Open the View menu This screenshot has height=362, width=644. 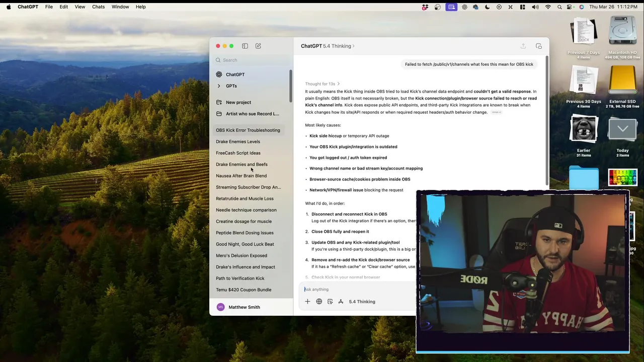(x=80, y=7)
